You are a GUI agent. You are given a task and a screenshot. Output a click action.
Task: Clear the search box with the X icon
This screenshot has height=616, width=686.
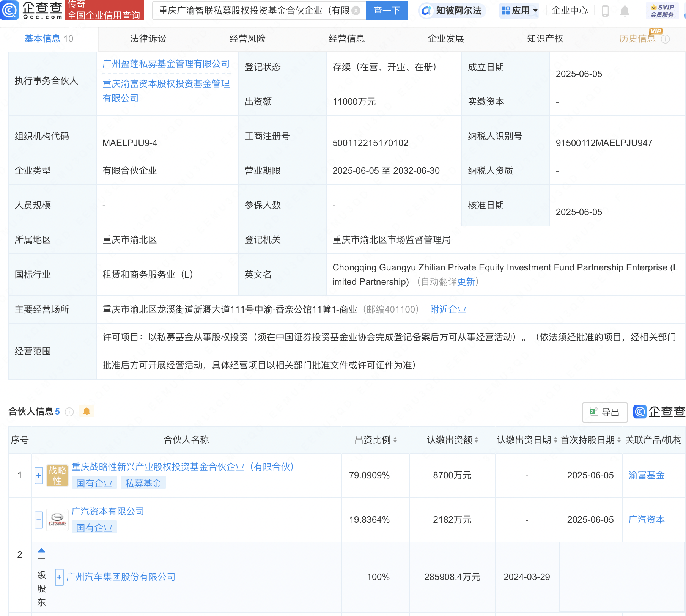(x=356, y=11)
